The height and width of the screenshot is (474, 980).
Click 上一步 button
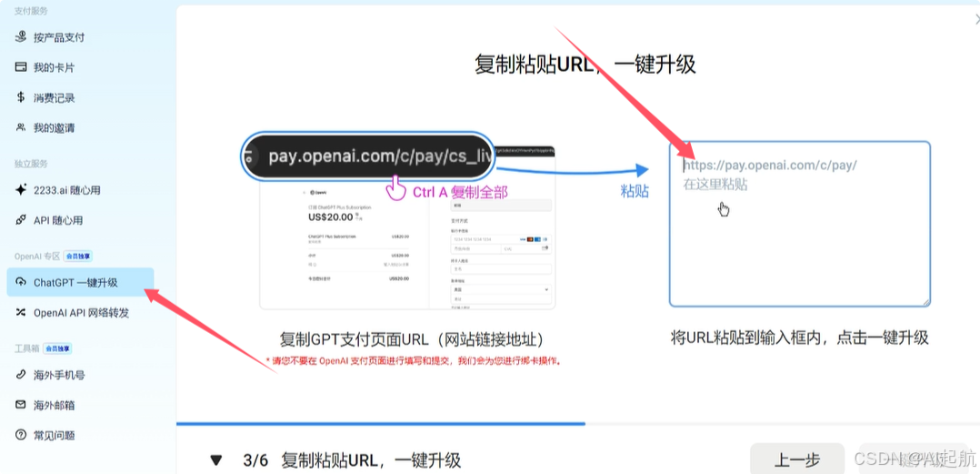(x=797, y=460)
